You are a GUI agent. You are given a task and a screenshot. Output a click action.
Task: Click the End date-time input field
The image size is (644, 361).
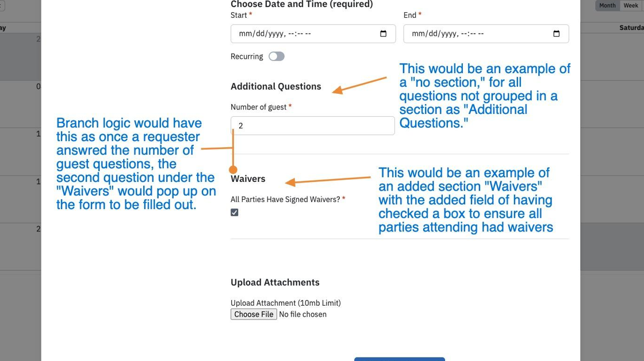[486, 34]
